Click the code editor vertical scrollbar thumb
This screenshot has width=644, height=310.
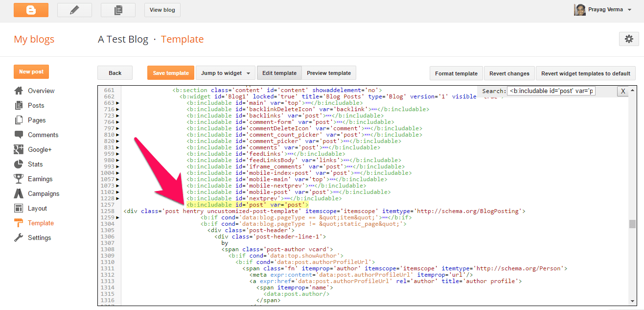(x=632, y=224)
